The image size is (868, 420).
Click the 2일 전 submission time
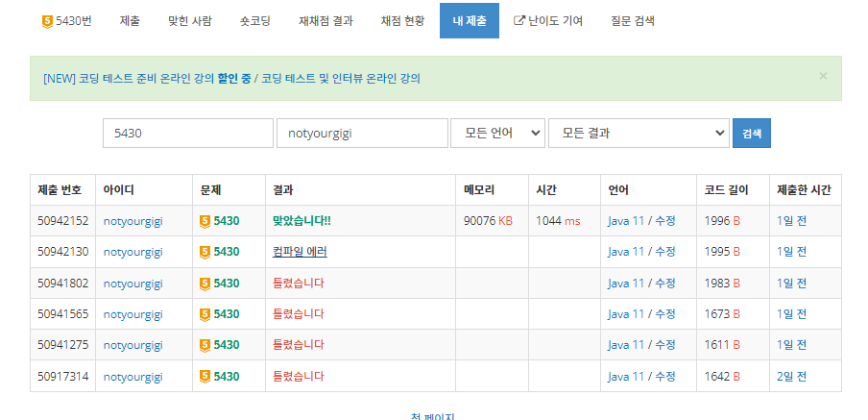coord(792,377)
